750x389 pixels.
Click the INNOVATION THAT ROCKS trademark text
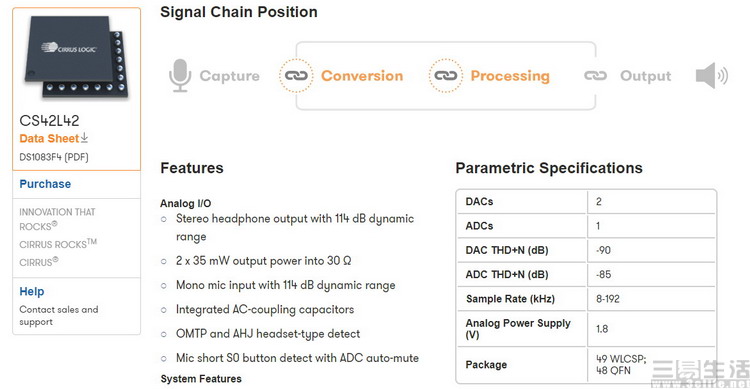[x=57, y=219]
